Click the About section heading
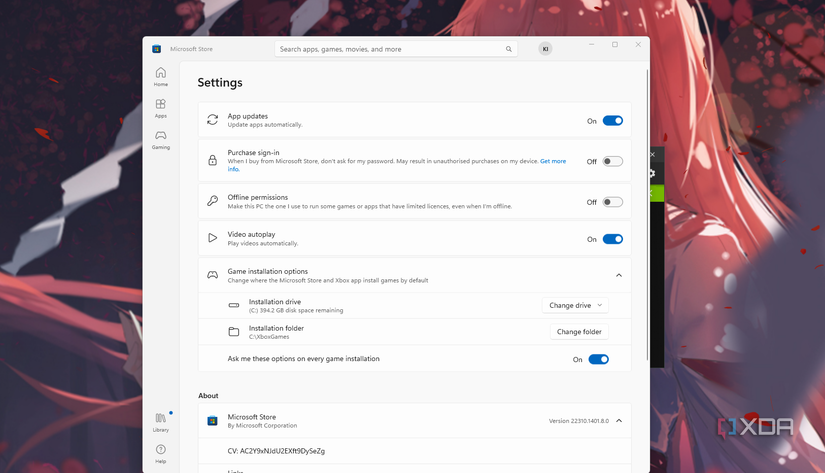 [x=208, y=396]
